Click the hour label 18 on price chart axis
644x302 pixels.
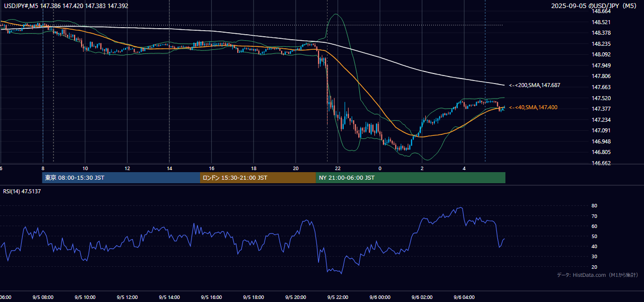(x=253, y=168)
